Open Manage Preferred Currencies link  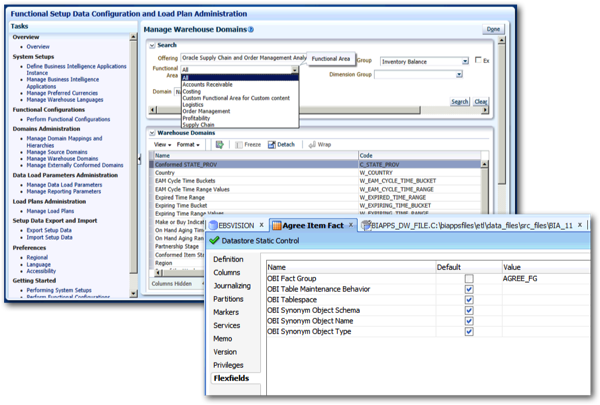(62, 93)
